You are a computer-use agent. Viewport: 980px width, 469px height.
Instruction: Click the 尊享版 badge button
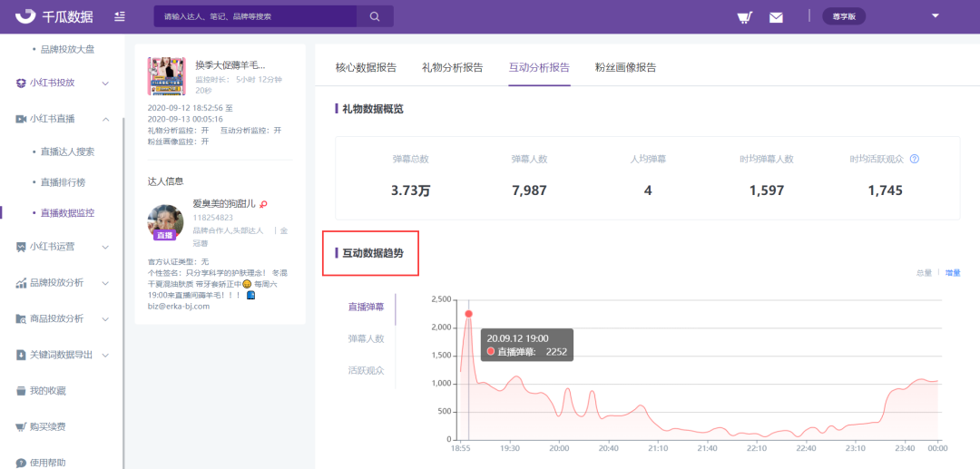[845, 16]
